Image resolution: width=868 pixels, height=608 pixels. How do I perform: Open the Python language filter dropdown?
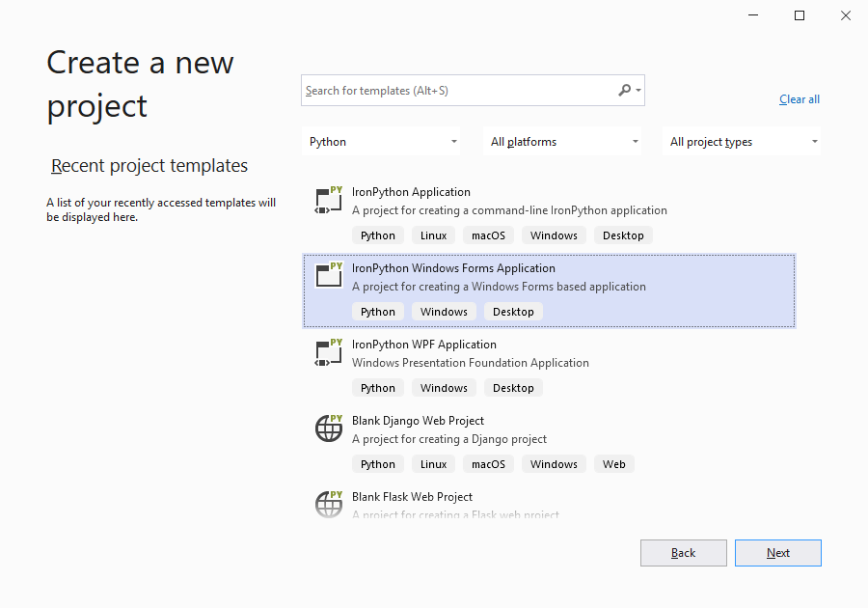pos(381,141)
